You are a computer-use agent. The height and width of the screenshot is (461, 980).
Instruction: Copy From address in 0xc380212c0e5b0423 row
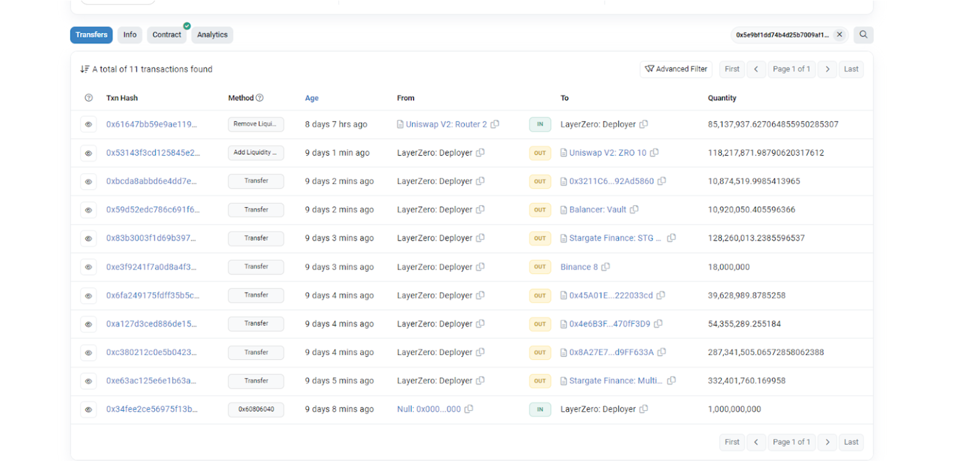480,352
